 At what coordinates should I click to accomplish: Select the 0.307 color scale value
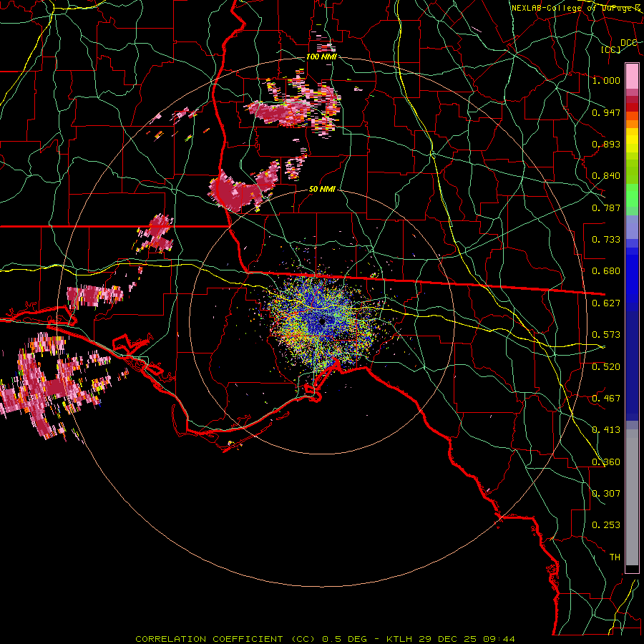tap(606, 494)
